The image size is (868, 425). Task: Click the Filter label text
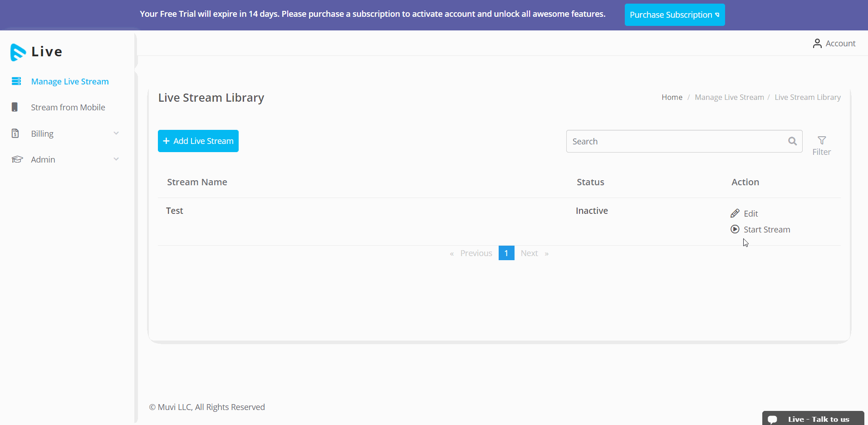tap(822, 152)
